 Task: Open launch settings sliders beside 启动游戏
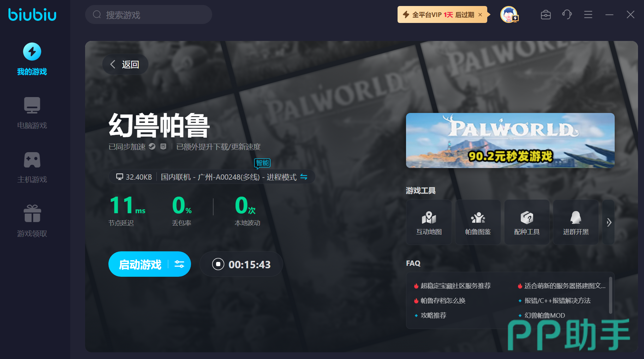179,264
